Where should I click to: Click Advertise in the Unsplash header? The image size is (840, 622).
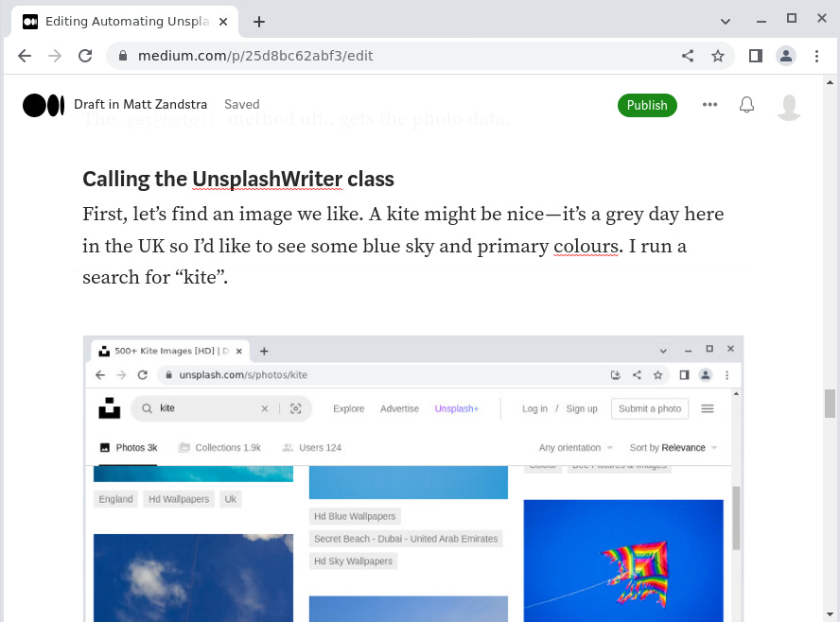[x=399, y=408]
